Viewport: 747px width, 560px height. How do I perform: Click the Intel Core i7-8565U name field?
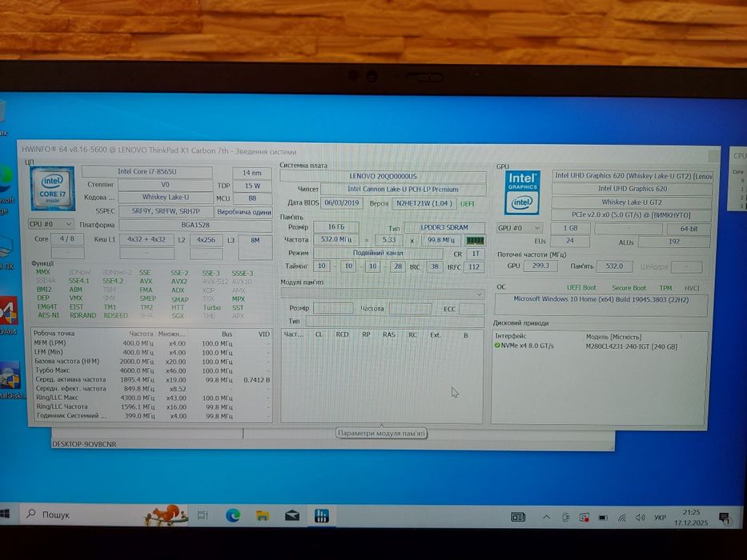pyautogui.click(x=147, y=171)
